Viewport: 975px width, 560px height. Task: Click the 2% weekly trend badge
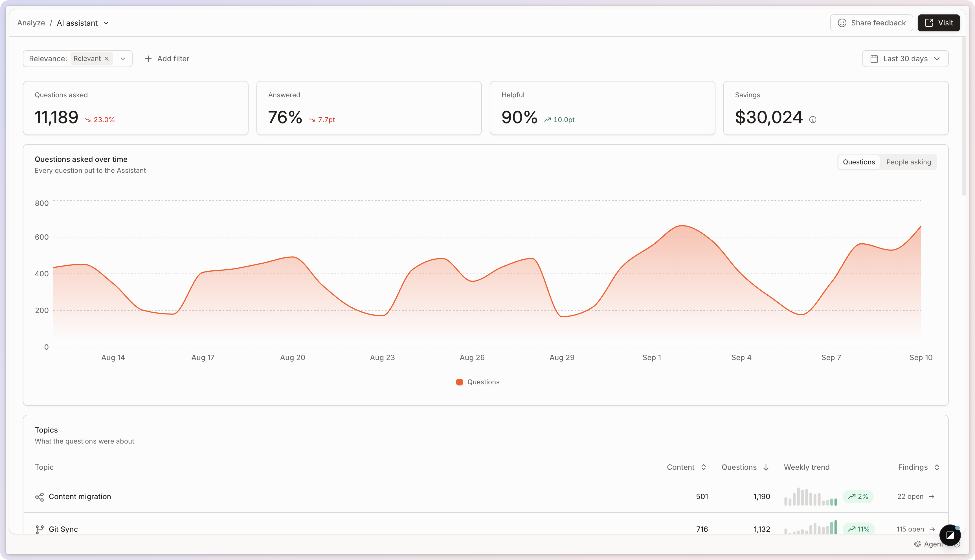pos(858,497)
